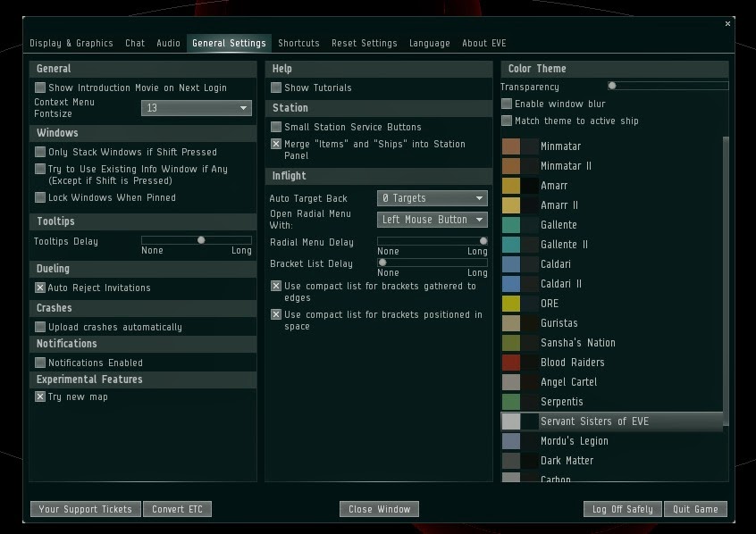Choose the Amarr II color theme
The width and height of the screenshot is (756, 534).
tap(612, 205)
